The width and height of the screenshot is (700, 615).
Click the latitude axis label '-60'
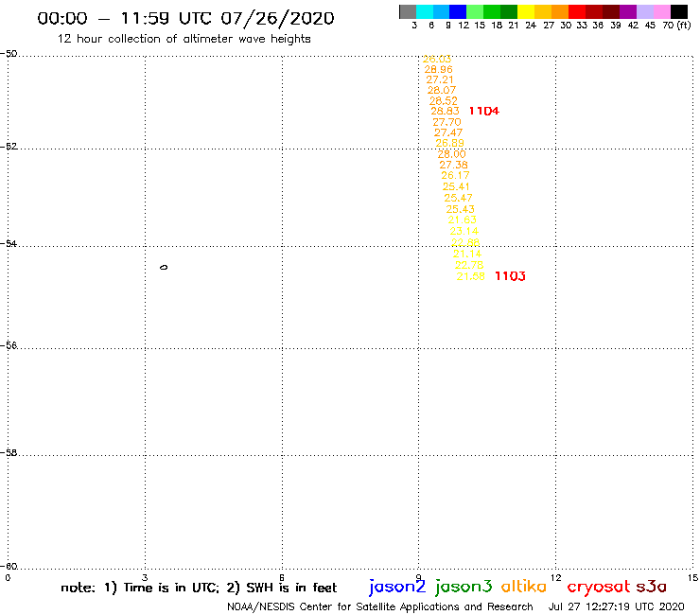point(9,567)
